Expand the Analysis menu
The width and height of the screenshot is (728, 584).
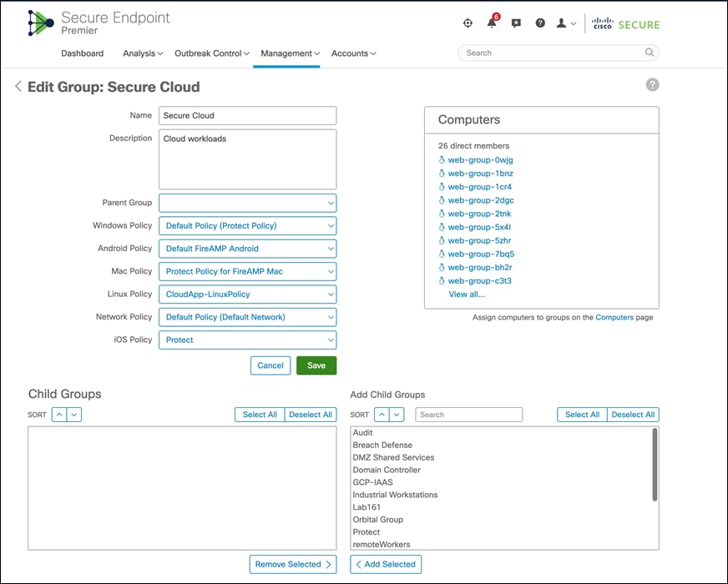143,53
